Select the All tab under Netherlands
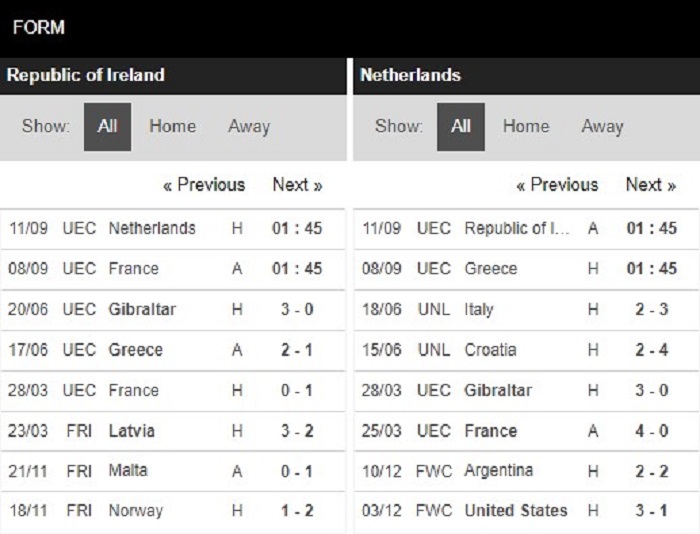The image size is (700, 534). 460,127
